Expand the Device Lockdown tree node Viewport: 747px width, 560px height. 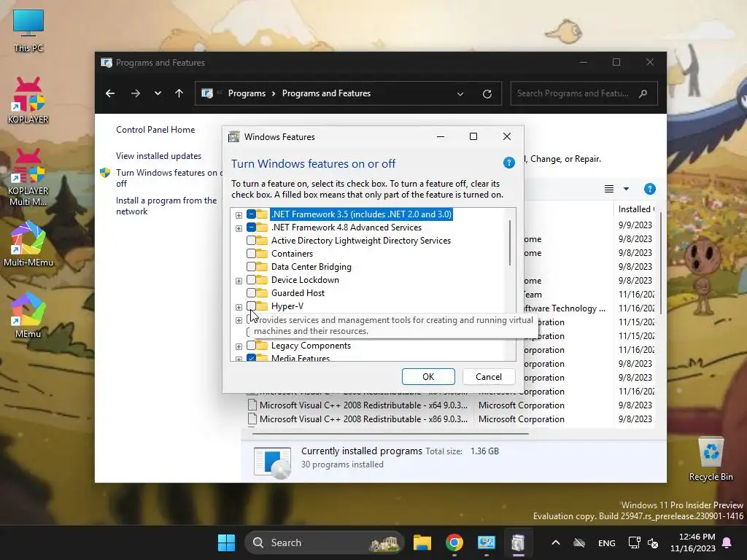239,281
